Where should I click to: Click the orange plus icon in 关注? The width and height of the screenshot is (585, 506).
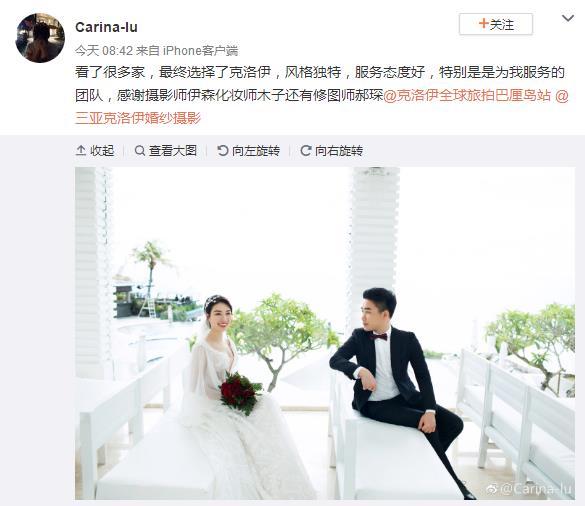click(484, 24)
